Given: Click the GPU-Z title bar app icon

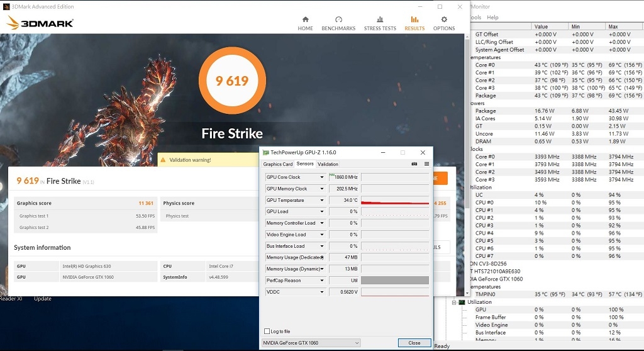Looking at the screenshot, I should click(x=266, y=152).
